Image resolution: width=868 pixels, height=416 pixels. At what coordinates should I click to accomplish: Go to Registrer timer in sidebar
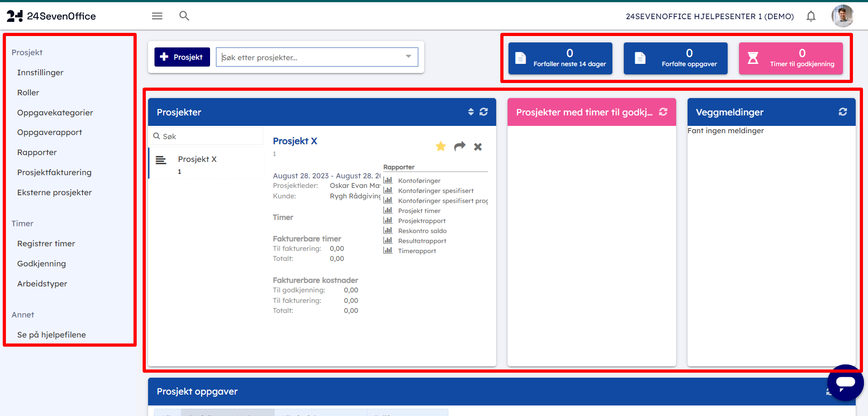pos(46,244)
